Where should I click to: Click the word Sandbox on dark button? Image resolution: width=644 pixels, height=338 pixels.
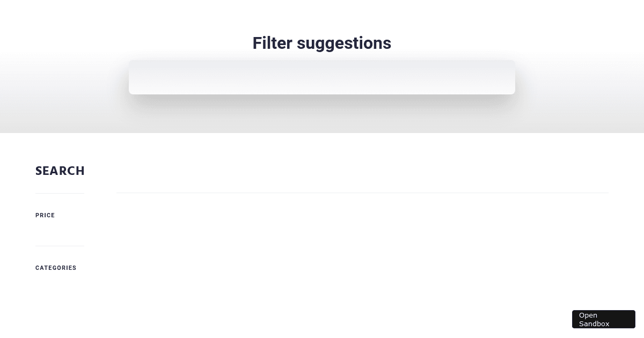click(x=594, y=324)
